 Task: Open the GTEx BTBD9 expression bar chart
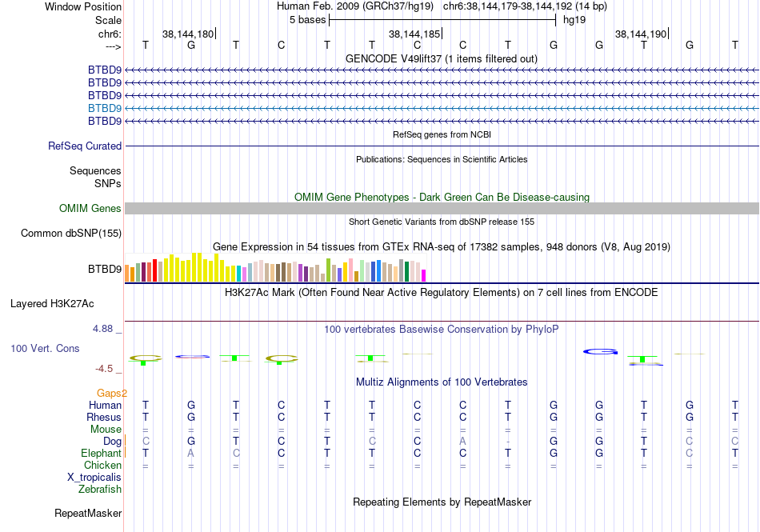pyautogui.click(x=275, y=267)
